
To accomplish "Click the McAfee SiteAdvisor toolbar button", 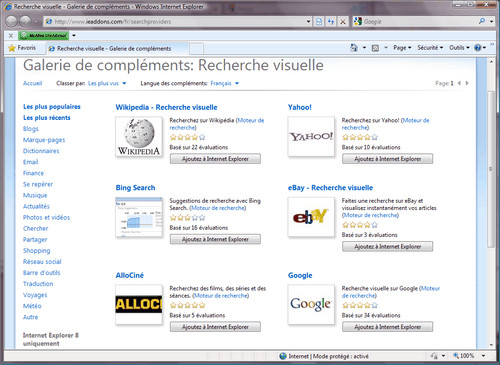I will (43, 35).
